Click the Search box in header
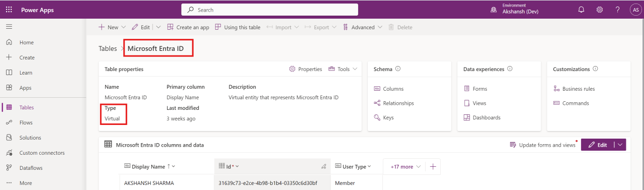The width and height of the screenshot is (644, 190). pyautogui.click(x=270, y=10)
